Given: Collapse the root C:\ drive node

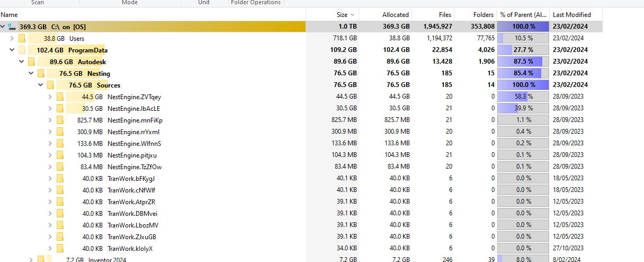Looking at the screenshot, I should point(3,27).
